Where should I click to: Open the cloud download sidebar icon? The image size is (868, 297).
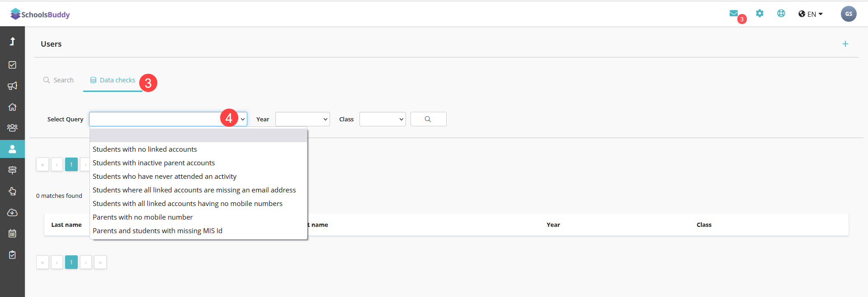[12, 212]
